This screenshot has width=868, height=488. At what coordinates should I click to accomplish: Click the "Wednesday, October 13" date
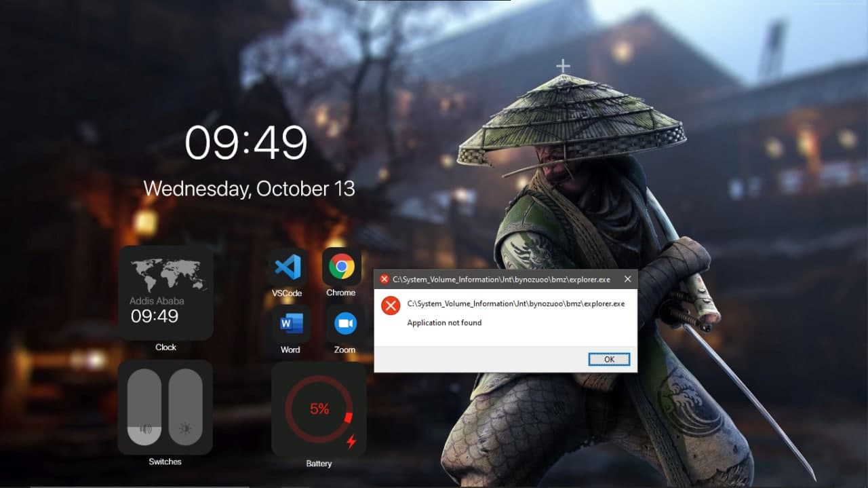(x=249, y=189)
